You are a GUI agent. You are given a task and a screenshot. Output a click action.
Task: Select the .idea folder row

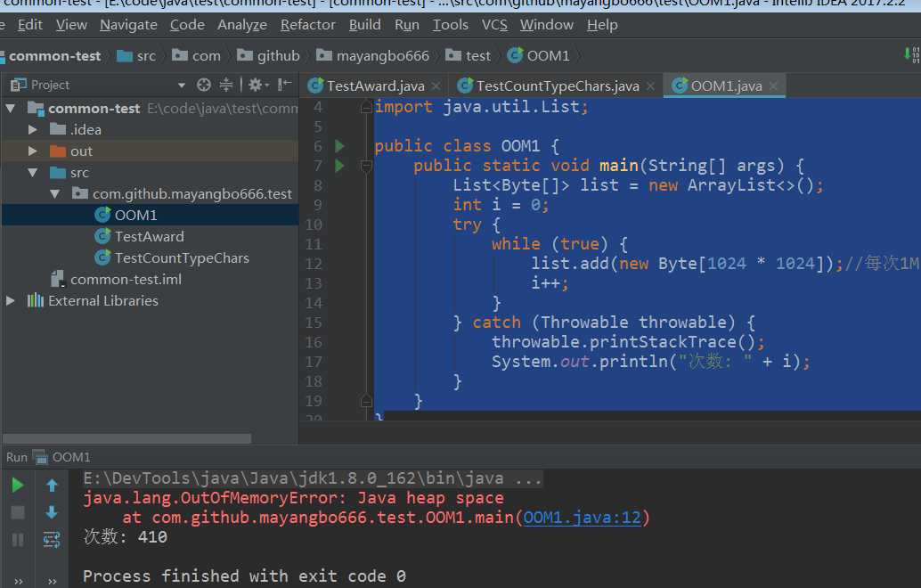(x=150, y=129)
